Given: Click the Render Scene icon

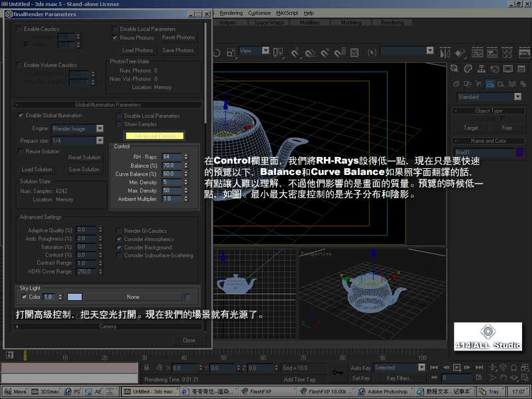Looking at the screenshot, I should (524, 53).
